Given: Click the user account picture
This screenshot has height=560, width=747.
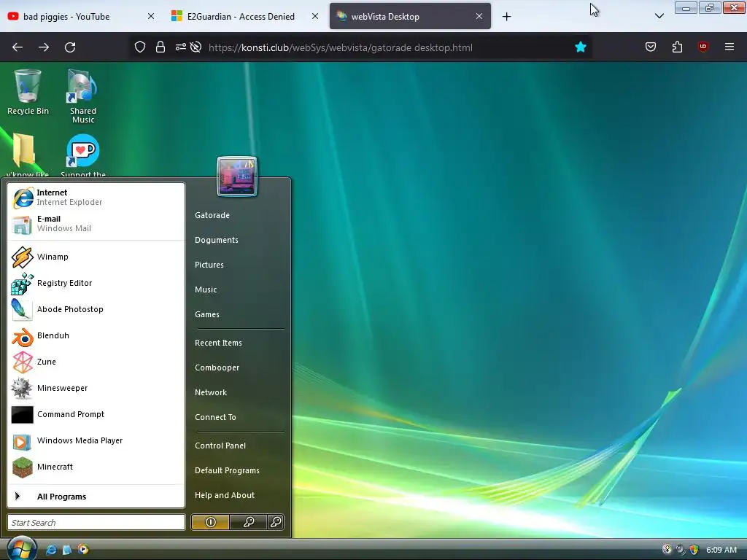Looking at the screenshot, I should [237, 176].
